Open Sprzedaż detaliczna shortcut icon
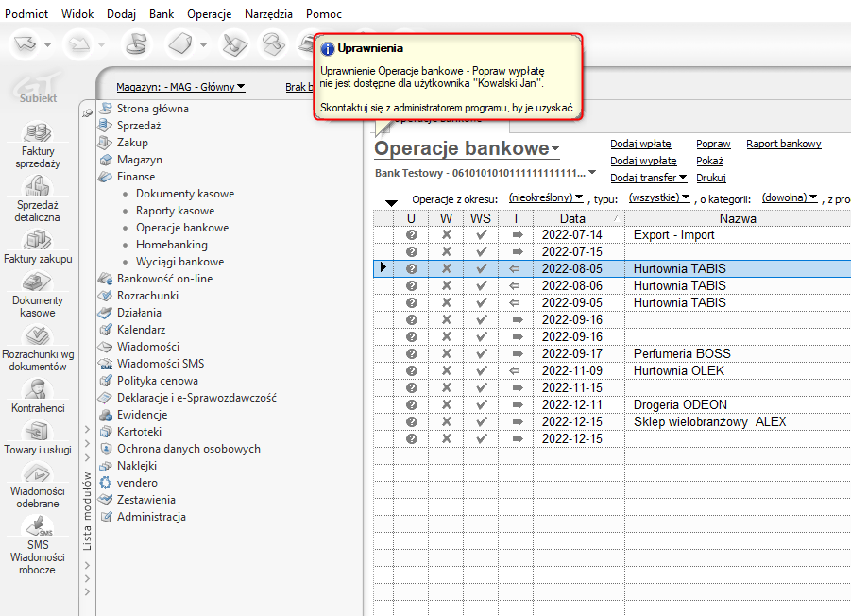 tap(38, 186)
